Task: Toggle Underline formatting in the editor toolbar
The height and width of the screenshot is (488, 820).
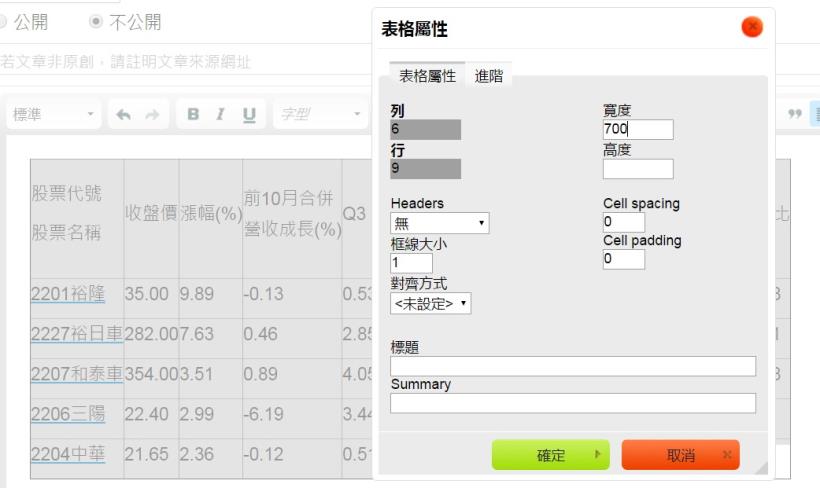Action: (249, 115)
